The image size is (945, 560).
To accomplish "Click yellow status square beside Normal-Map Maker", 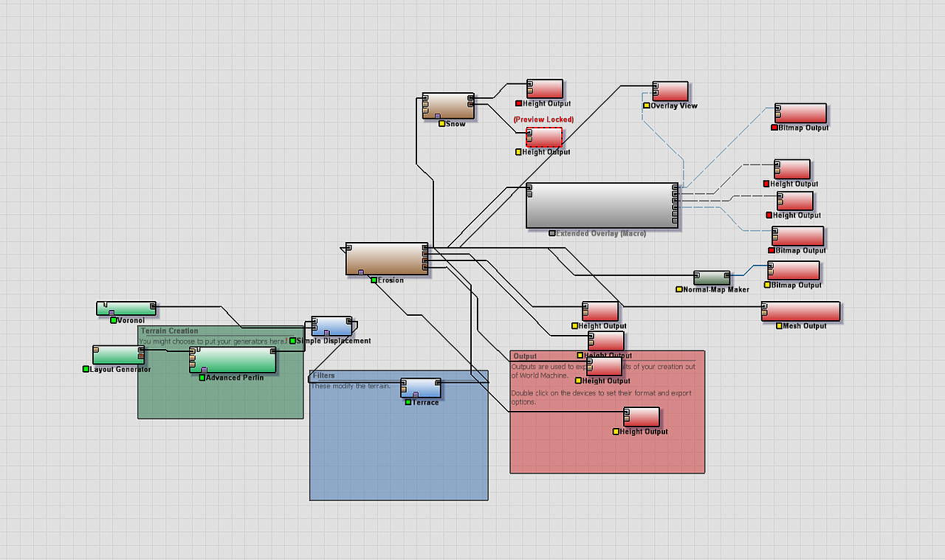I will (679, 289).
